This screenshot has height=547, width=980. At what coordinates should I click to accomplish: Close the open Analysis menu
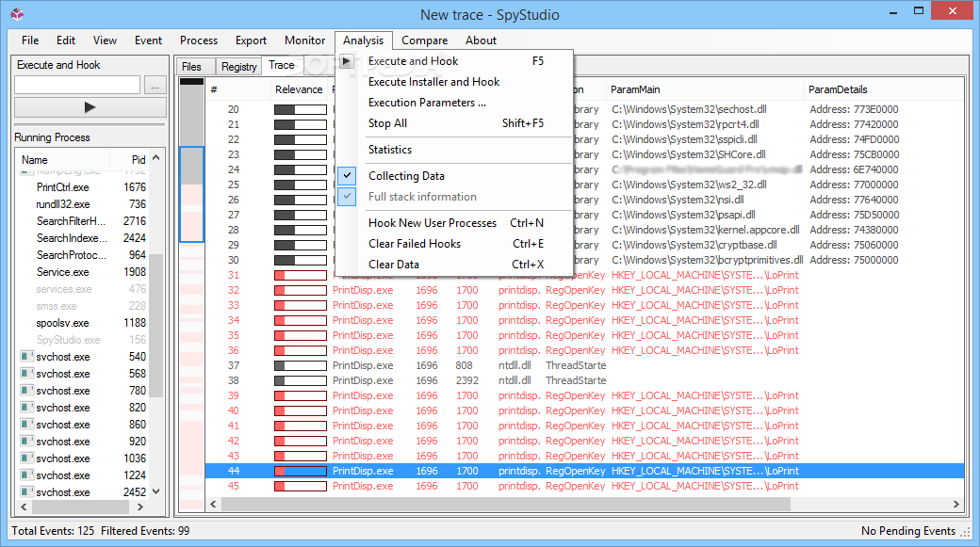(363, 40)
